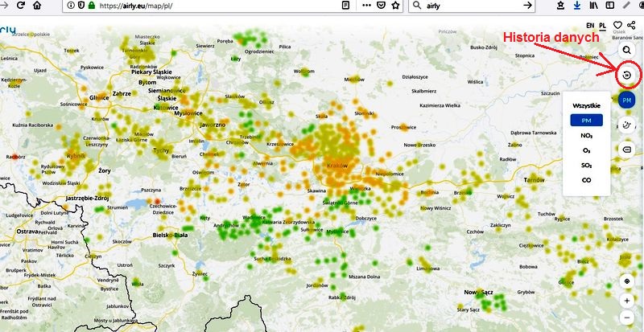Toggle the blue PM pollutant selector button

point(626,100)
